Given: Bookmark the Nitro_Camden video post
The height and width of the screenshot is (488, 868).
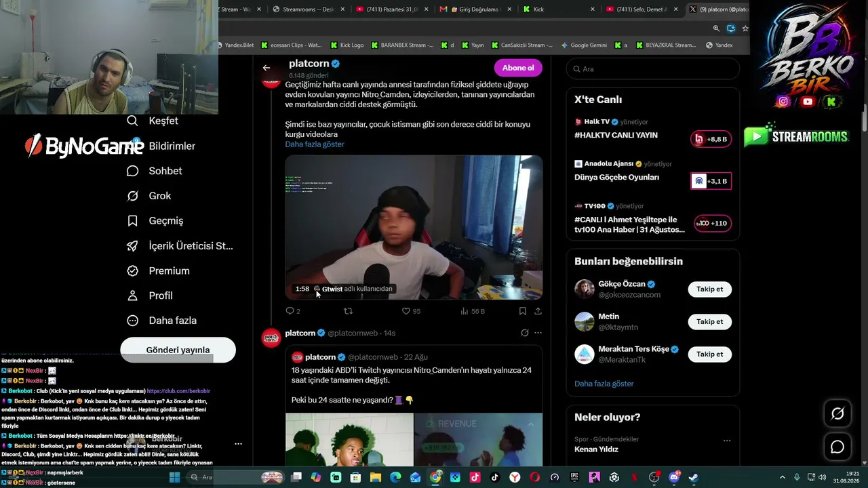Looking at the screenshot, I should [x=522, y=311].
